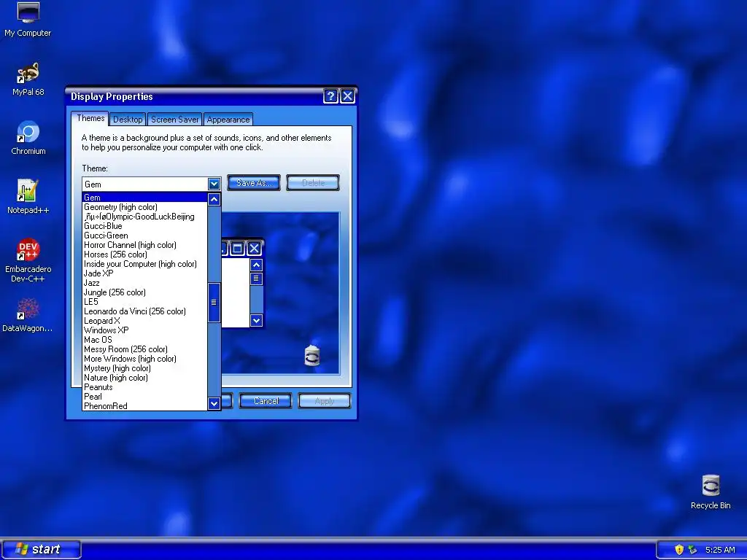Choose the Pearl theme
Screen dimensions: 747x560
pos(145,397)
